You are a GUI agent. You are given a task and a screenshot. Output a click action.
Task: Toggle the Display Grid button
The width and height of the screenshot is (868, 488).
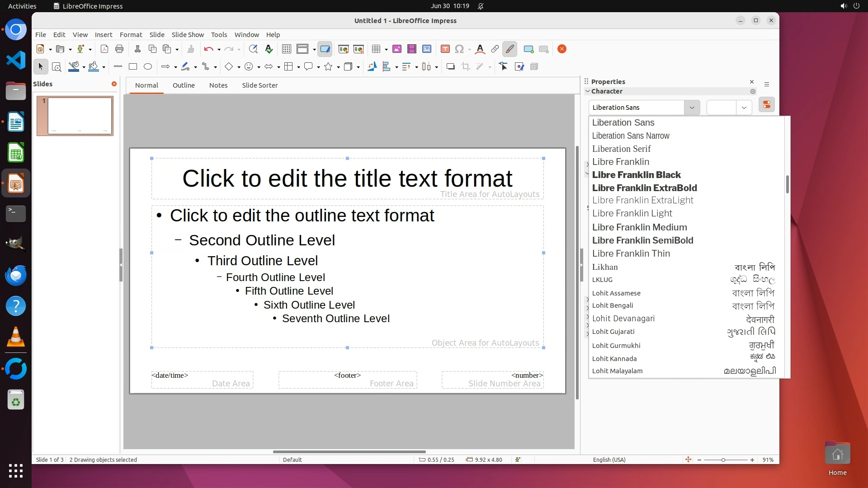click(x=286, y=49)
